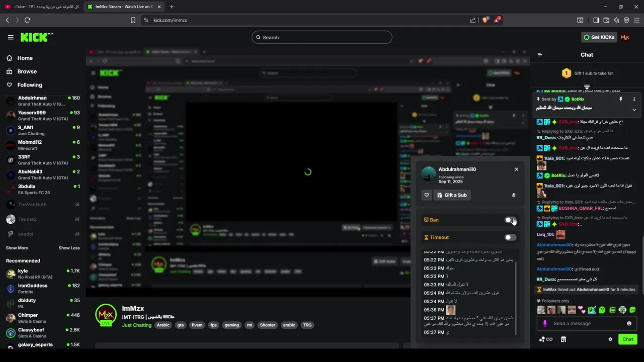Open the Brave Leo AI sparkle icon
This screenshot has width=644, height=362.
[616, 20]
